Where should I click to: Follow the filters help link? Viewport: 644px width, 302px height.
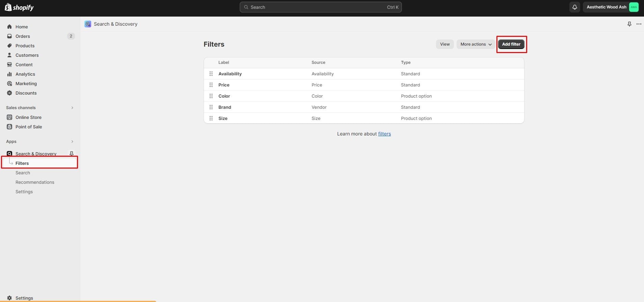point(384,134)
